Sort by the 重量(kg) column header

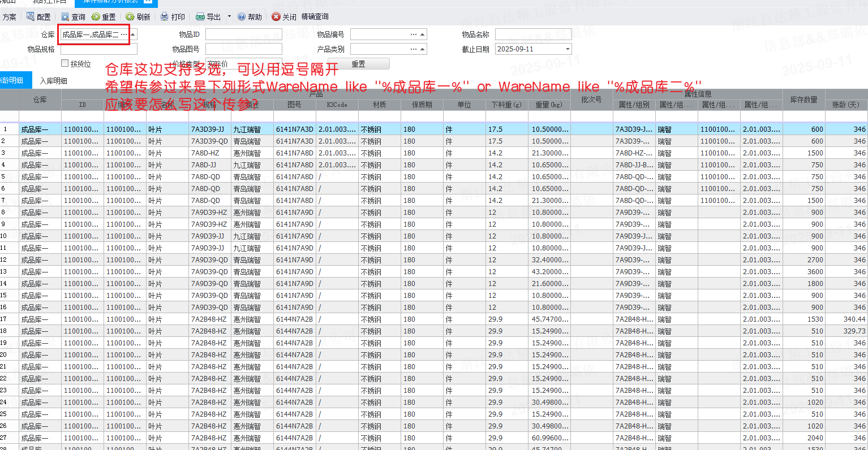[x=549, y=105]
